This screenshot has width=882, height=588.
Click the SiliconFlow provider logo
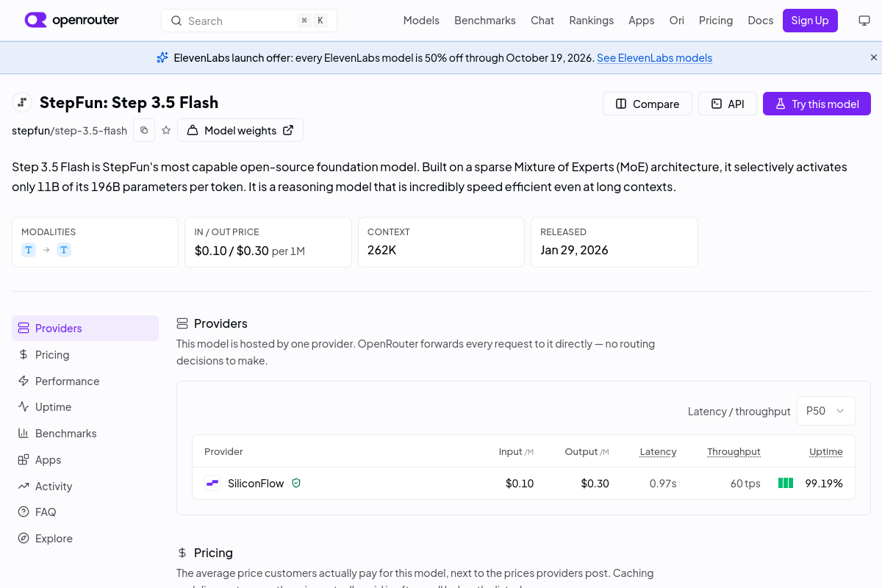[212, 483]
